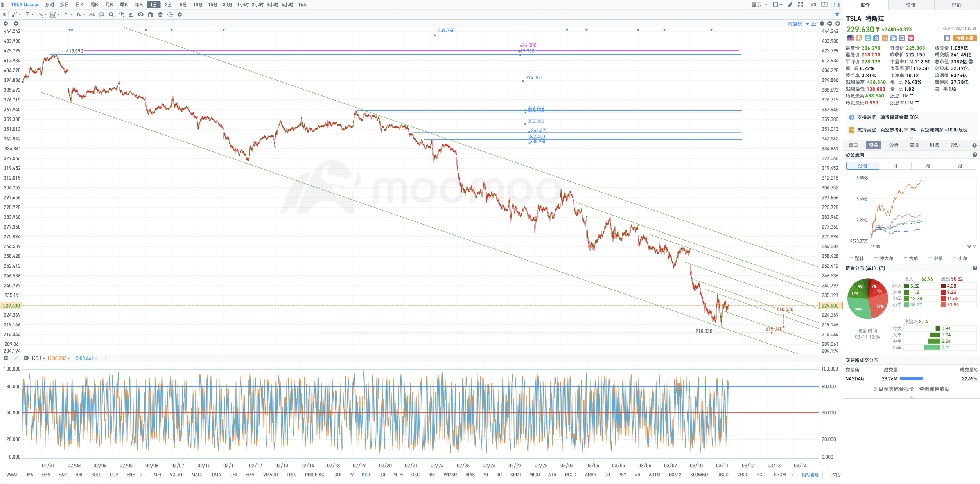980x484 pixels.
Task: Select the MACD indicator
Action: tap(197, 475)
